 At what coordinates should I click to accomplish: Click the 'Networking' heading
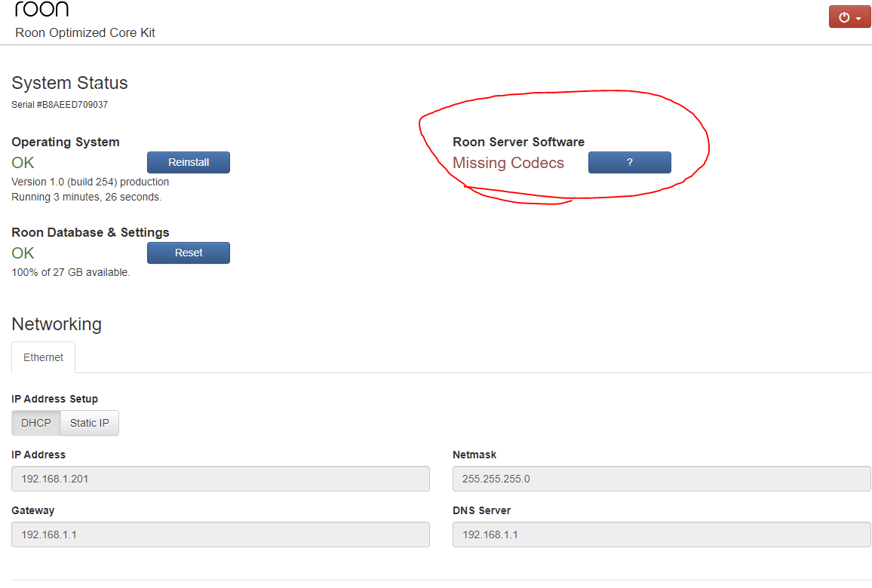click(57, 324)
